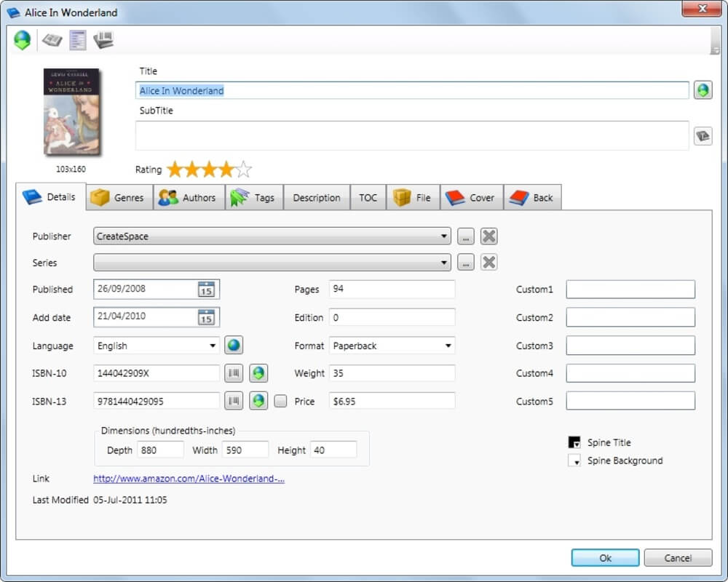The image size is (728, 582).
Task: Clear Publisher with the X icon
Action: coord(488,236)
